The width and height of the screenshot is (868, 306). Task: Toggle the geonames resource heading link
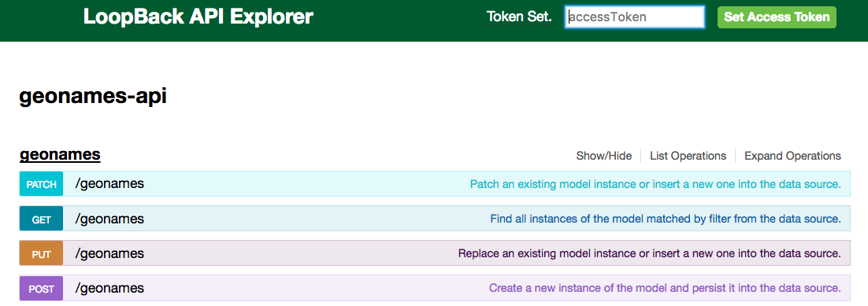click(60, 154)
